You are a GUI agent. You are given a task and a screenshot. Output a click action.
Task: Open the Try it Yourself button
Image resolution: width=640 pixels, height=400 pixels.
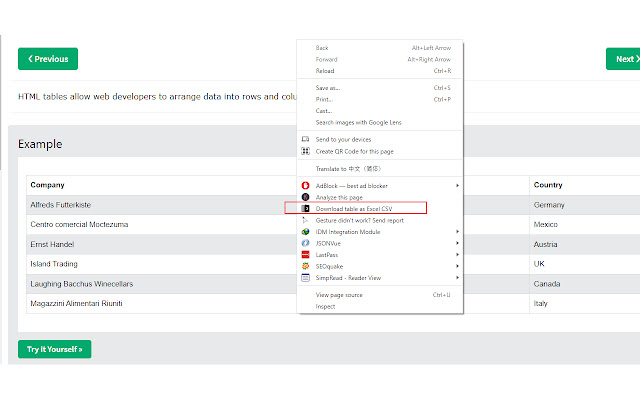(x=55, y=349)
